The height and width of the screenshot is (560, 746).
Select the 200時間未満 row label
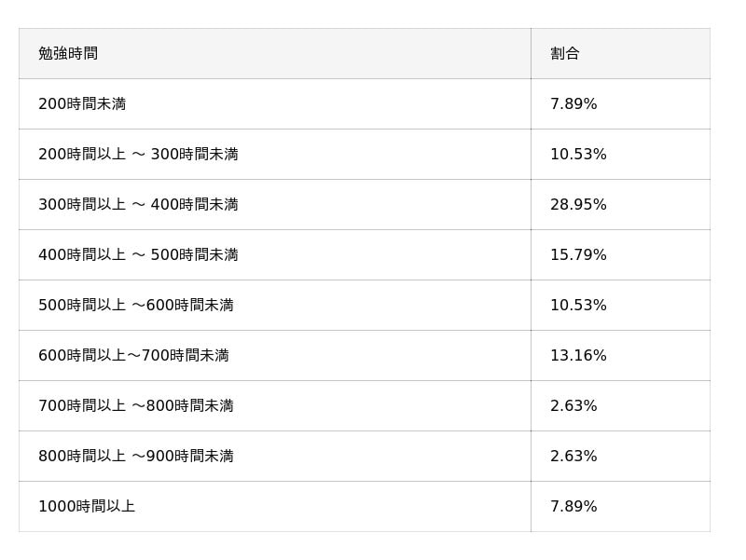[x=82, y=104]
